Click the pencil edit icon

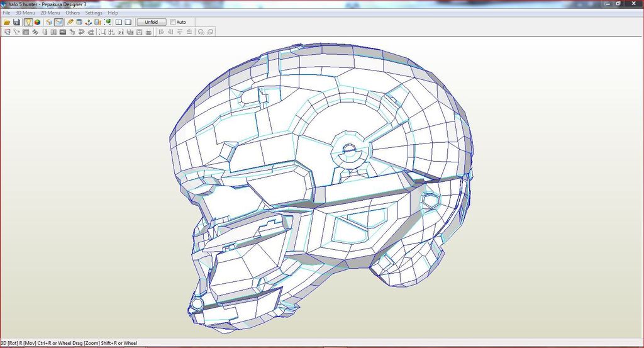tap(70, 22)
